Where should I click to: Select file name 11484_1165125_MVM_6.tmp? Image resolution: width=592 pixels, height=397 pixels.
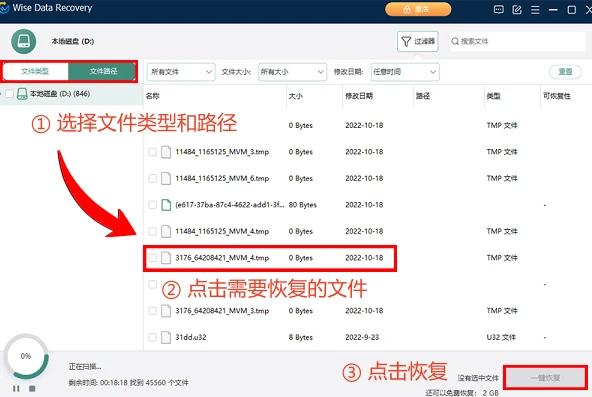pyautogui.click(x=222, y=178)
